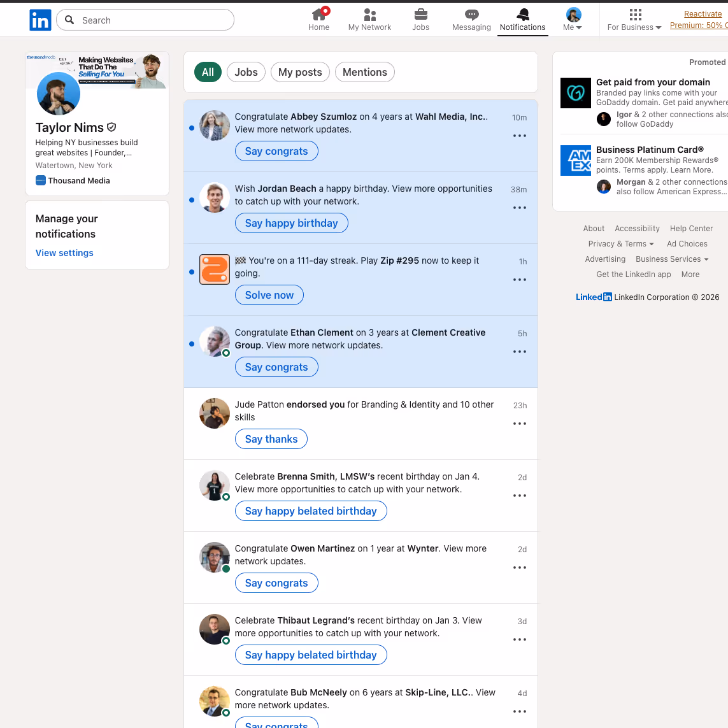This screenshot has height=728, width=728.
Task: Click View settings link
Action: coord(64,253)
